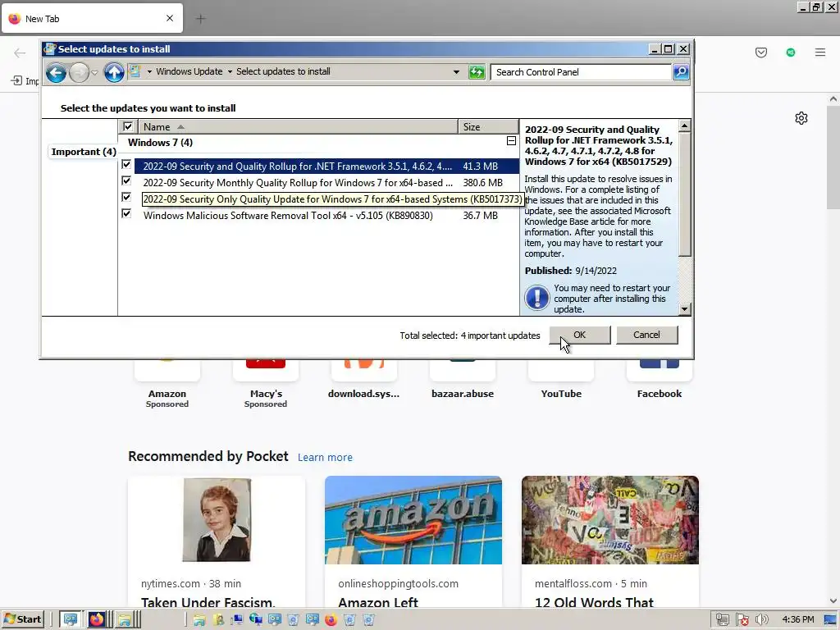Click the 4:36 PM taskbar clock
This screenshot has height=630, width=840.
click(x=797, y=619)
